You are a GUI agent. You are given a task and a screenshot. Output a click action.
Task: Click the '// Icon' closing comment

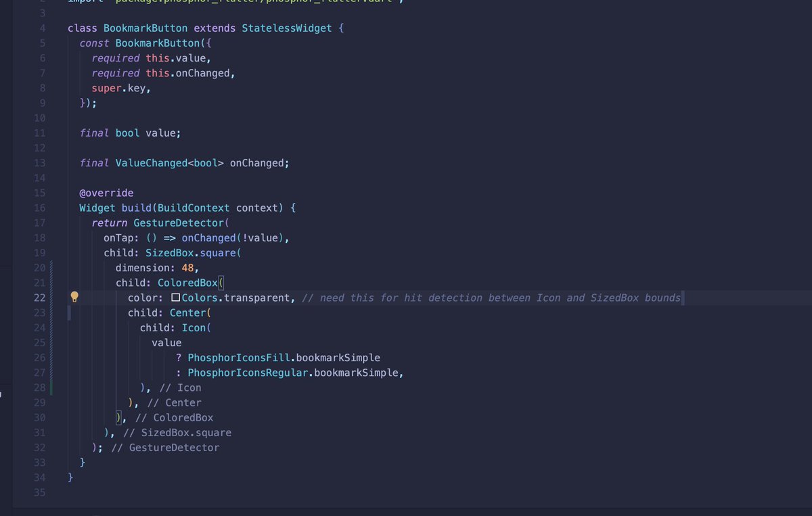pyautogui.click(x=179, y=388)
